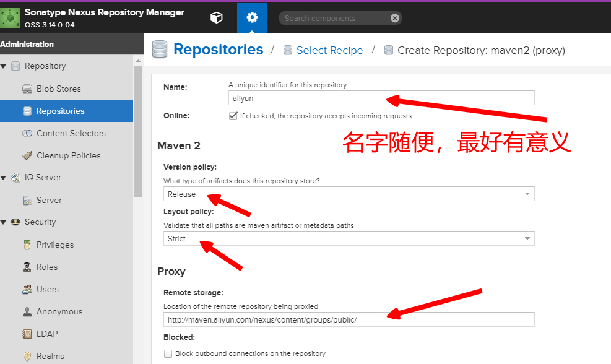Click the Security hat icon
Viewport: 611px width, 364px height.
(15, 222)
